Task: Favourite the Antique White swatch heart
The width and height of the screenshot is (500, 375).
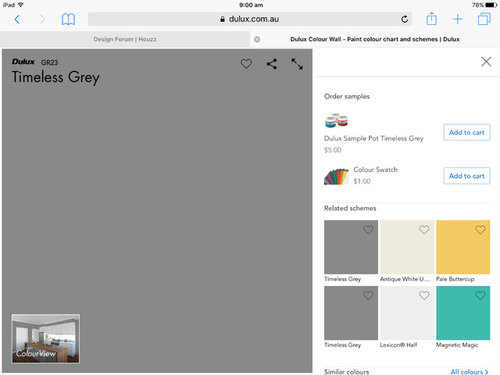Action: click(x=424, y=229)
